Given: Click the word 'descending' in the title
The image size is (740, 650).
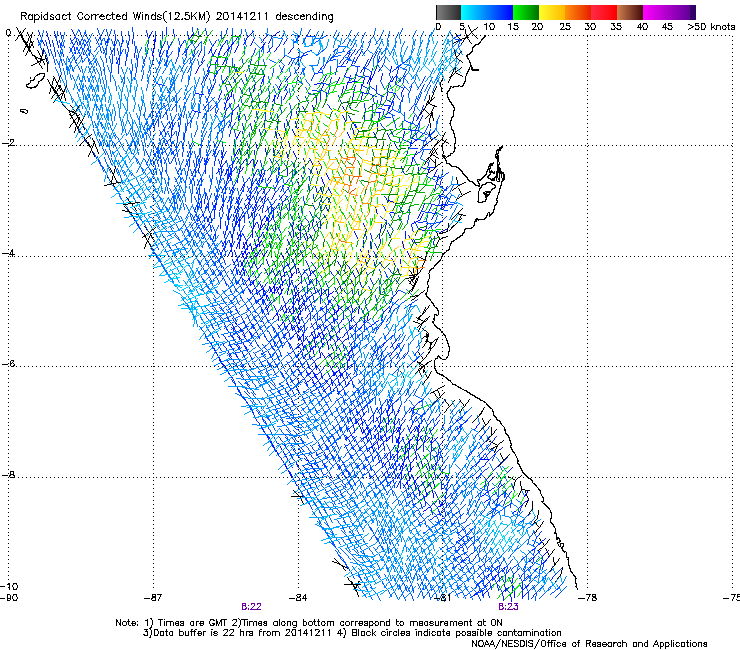Looking at the screenshot, I should (304, 17).
